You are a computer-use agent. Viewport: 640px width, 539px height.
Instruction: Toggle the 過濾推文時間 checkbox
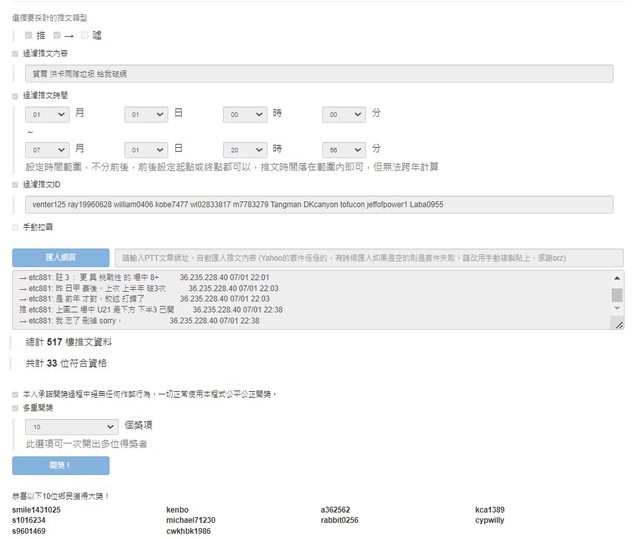(15, 96)
